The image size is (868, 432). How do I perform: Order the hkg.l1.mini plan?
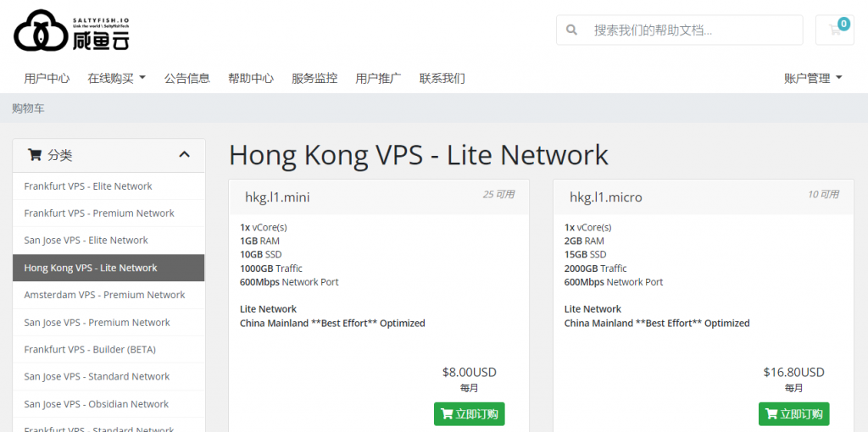click(469, 414)
